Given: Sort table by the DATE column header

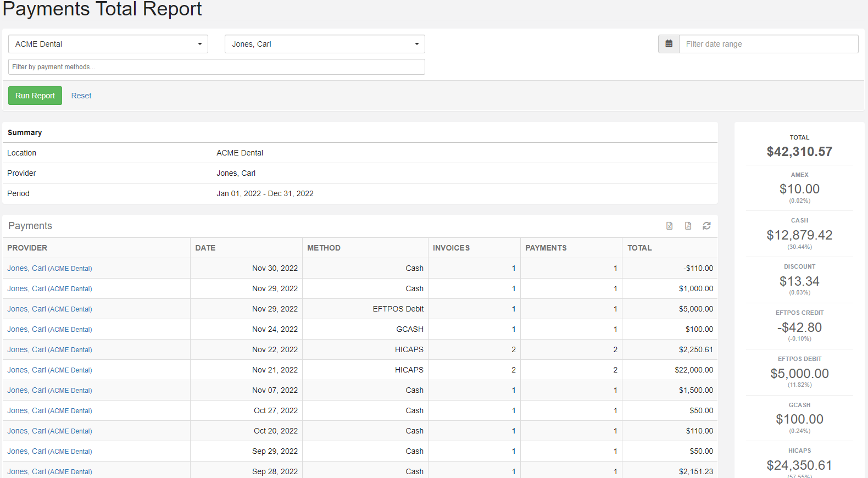Looking at the screenshot, I should click(205, 248).
